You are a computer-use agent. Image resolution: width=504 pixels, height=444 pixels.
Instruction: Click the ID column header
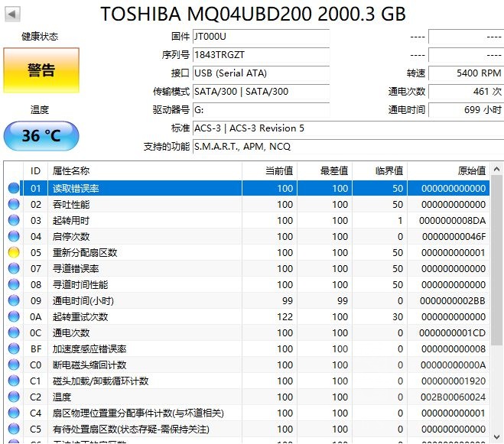tap(35, 171)
